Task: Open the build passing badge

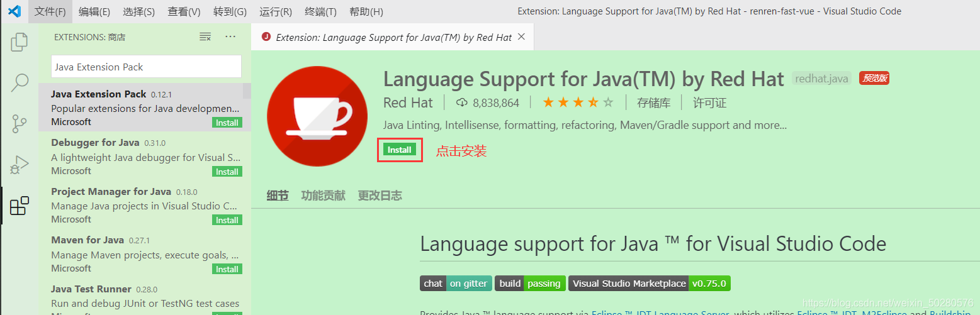Action: 530,283
